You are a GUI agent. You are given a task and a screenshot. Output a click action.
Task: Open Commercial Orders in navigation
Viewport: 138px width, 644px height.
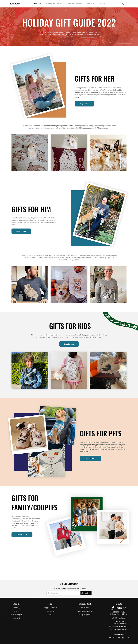click(x=75, y=4)
